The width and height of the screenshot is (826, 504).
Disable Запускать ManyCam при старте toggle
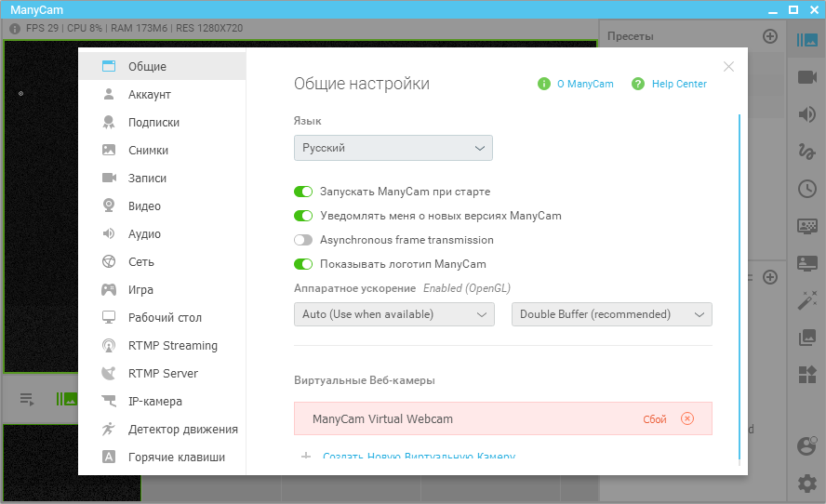point(303,192)
